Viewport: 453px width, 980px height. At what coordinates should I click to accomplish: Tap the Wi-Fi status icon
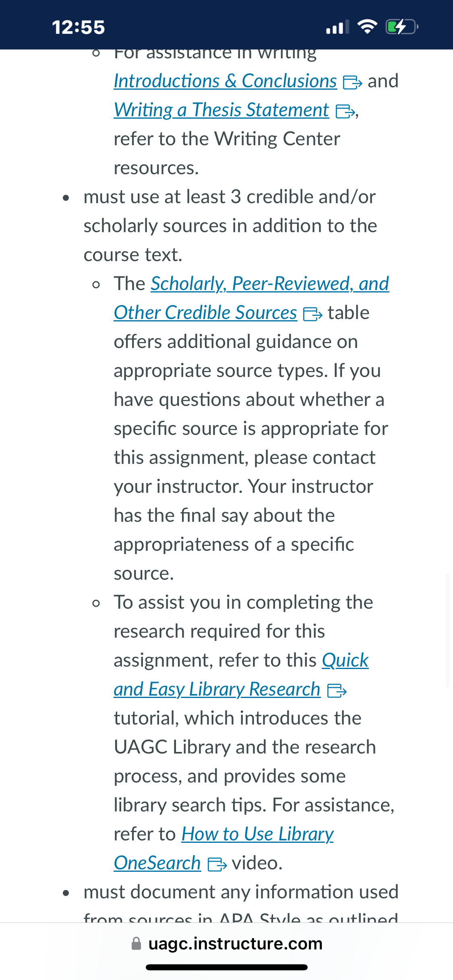pyautogui.click(x=367, y=27)
